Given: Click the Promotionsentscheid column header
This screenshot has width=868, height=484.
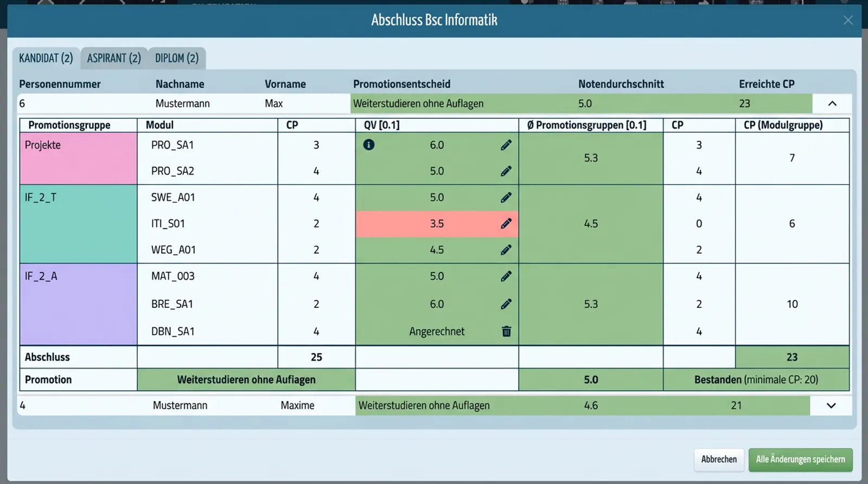Looking at the screenshot, I should pyautogui.click(x=402, y=84).
